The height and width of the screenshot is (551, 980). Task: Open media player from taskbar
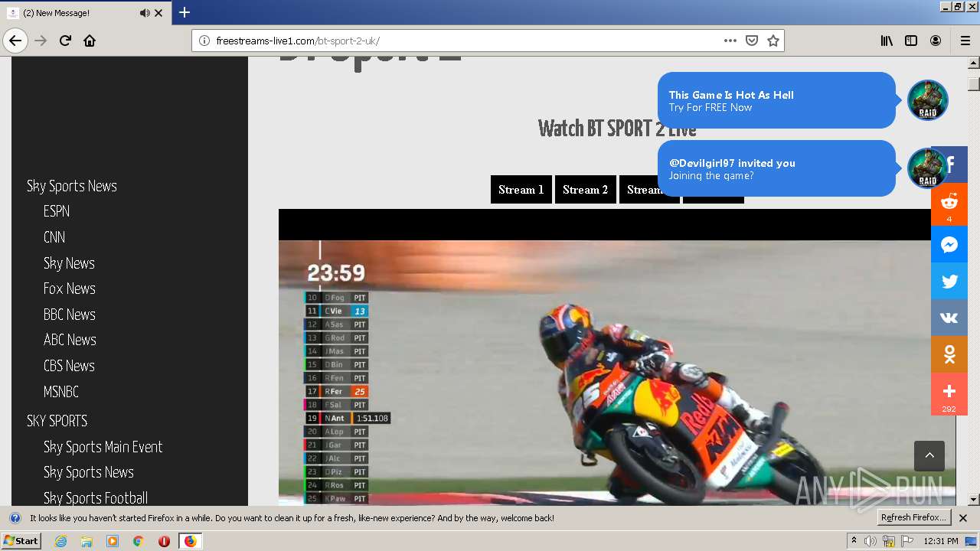113,541
